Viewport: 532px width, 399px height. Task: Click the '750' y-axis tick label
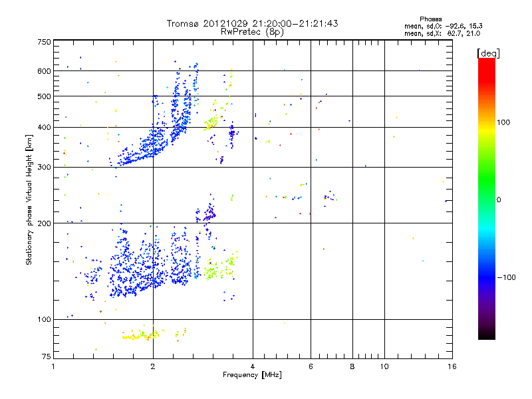pyautogui.click(x=44, y=42)
